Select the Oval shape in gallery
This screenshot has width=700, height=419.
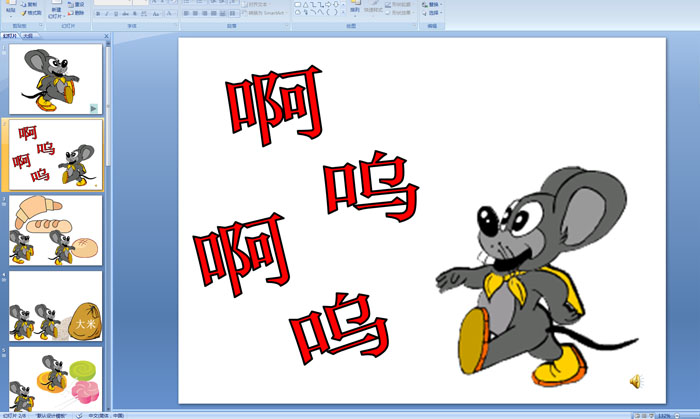298,12
